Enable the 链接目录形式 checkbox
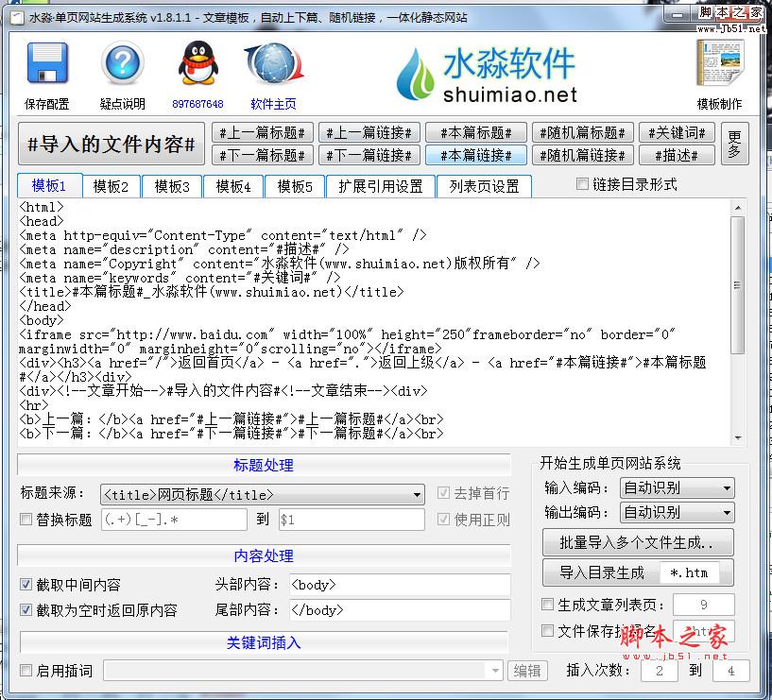This screenshot has width=772, height=700. click(582, 184)
